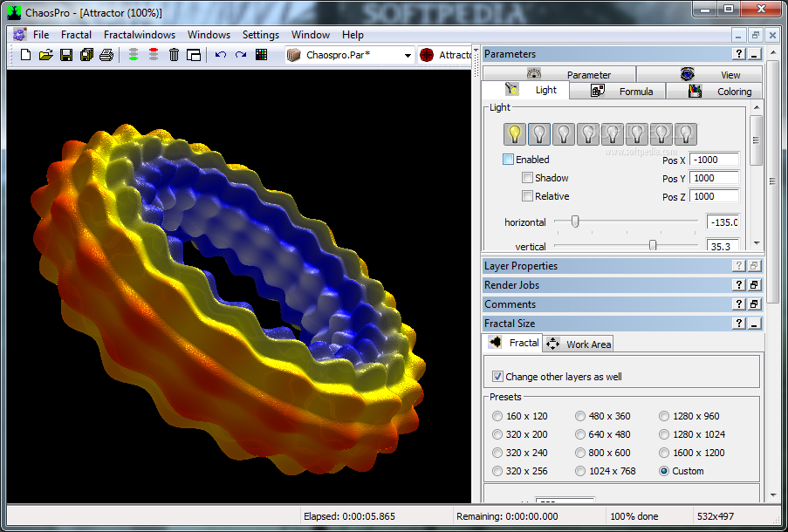The image size is (788, 532).
Task: Click the color palette grid icon
Action: point(261,55)
